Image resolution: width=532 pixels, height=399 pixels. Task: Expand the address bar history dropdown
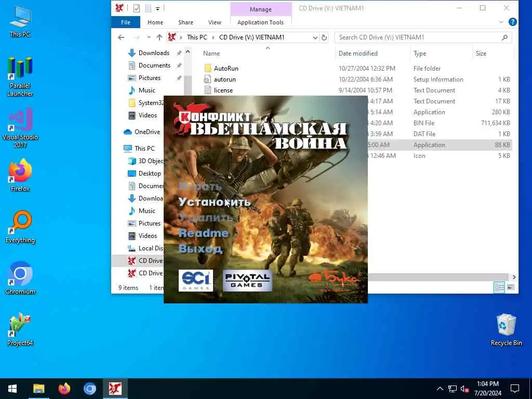pos(315,37)
